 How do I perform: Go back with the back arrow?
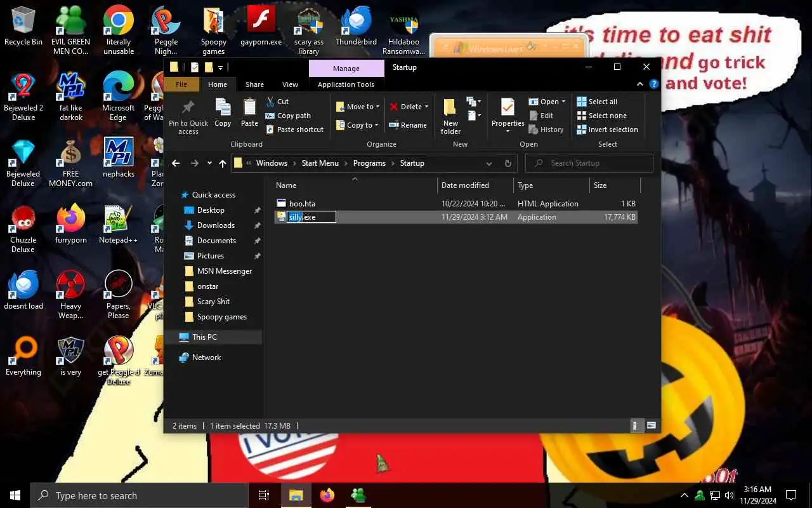click(176, 163)
